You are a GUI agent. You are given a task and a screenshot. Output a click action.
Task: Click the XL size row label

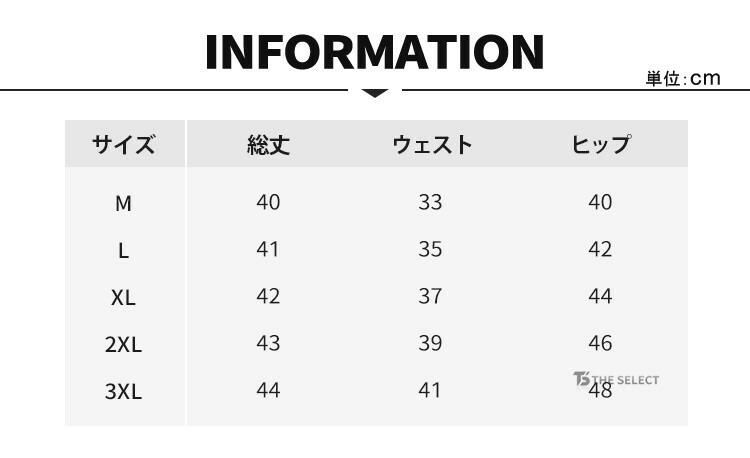[123, 297]
